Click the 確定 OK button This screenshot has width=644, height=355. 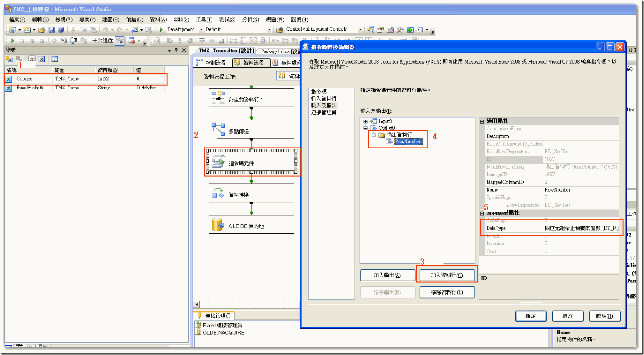(x=531, y=316)
